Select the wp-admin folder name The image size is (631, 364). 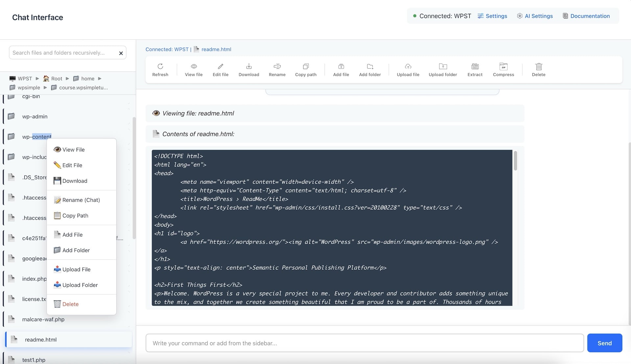point(35,117)
